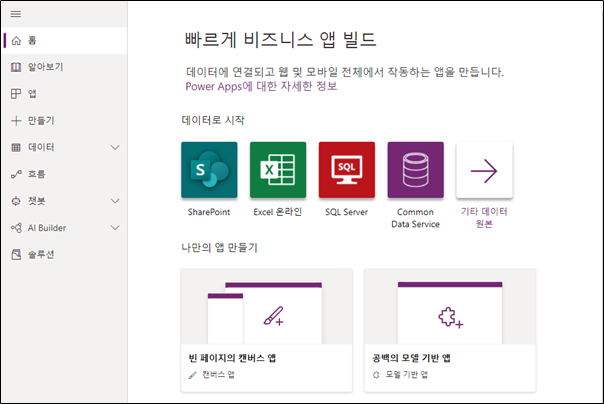Open 앱 in the navigation
Image resolution: width=604 pixels, height=404 pixels.
64,94
